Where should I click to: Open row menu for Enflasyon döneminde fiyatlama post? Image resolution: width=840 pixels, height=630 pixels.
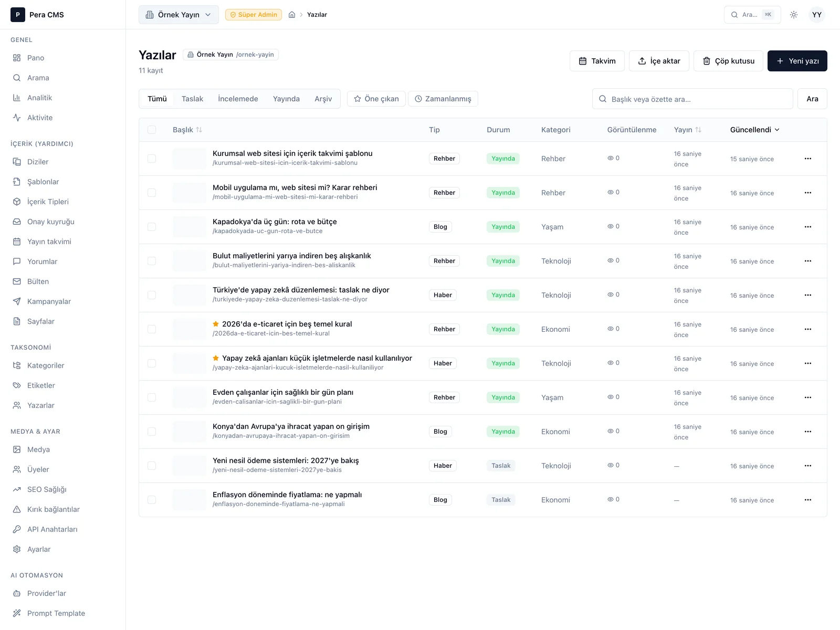(808, 500)
